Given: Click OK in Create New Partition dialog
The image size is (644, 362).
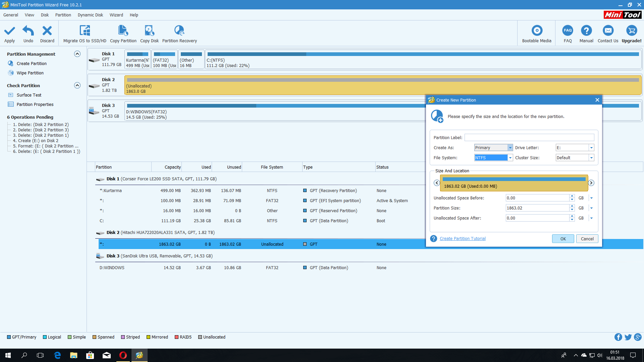Looking at the screenshot, I should (563, 239).
